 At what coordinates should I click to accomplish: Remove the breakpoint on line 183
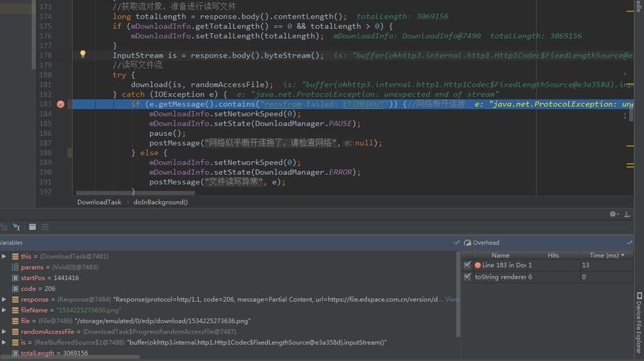tap(61, 104)
